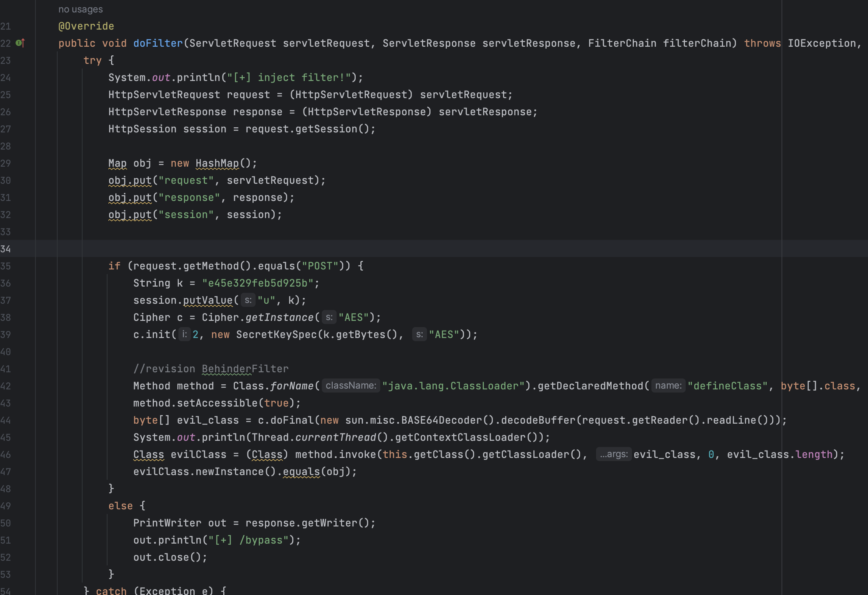Click the "[+] inject filter!" string
This screenshot has height=595, width=868.
pos(289,77)
